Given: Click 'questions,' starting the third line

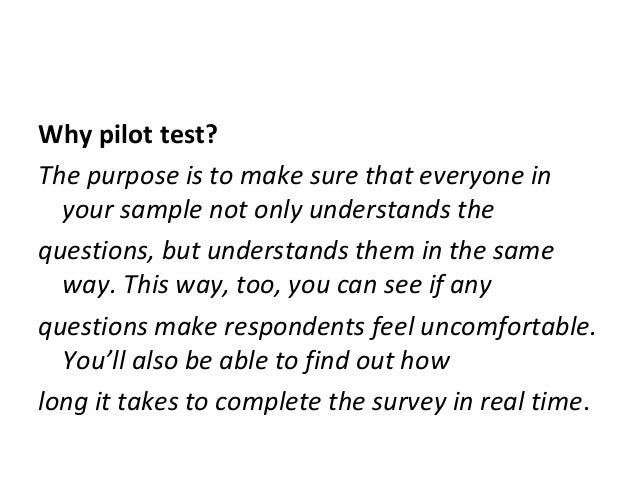Looking at the screenshot, I should coord(96,251).
